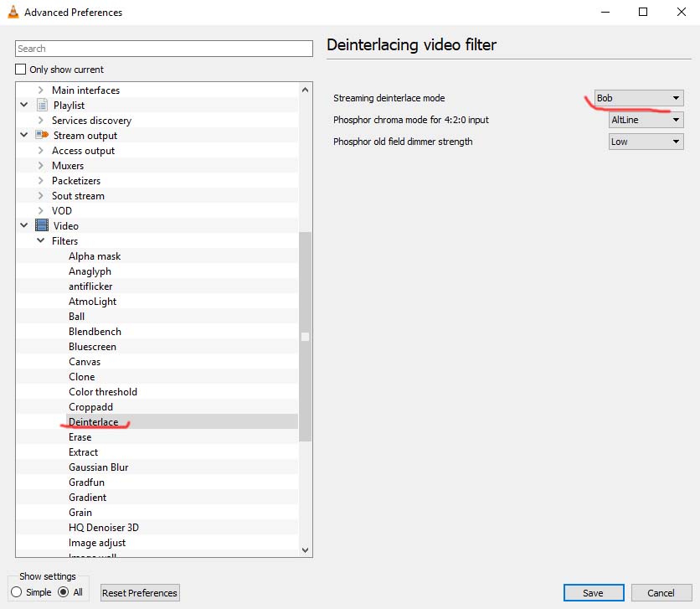Screen dimensions: 700x609
Task: Select the Packetizers tree item
Action: (76, 180)
